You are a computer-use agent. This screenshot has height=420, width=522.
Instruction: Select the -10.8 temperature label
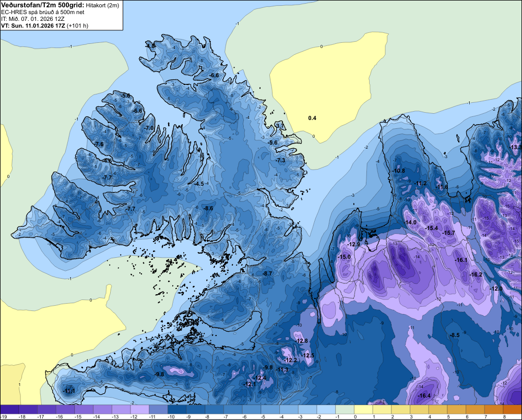point(398,171)
